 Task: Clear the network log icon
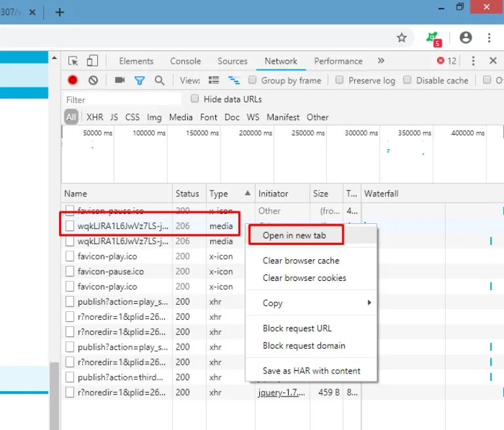pos(93,80)
